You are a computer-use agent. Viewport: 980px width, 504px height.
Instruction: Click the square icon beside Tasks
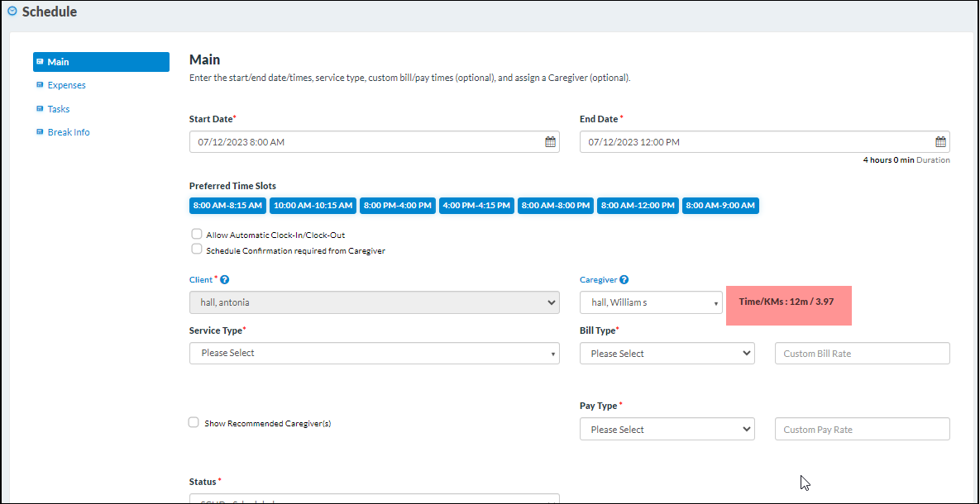[x=40, y=108]
